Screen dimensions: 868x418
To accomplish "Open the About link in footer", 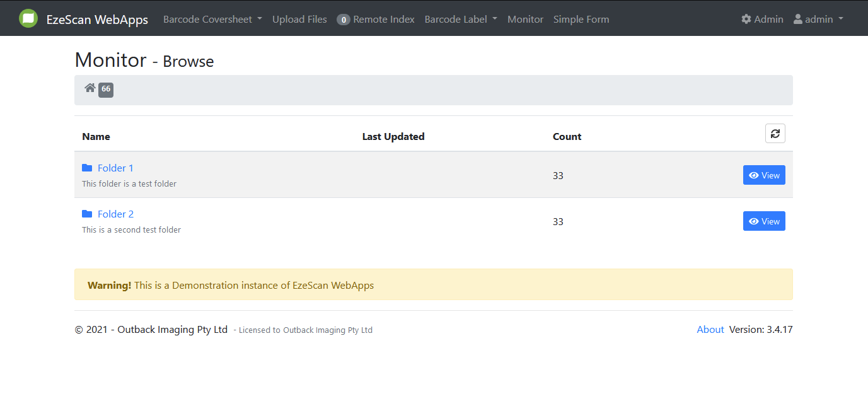I will pyautogui.click(x=710, y=329).
